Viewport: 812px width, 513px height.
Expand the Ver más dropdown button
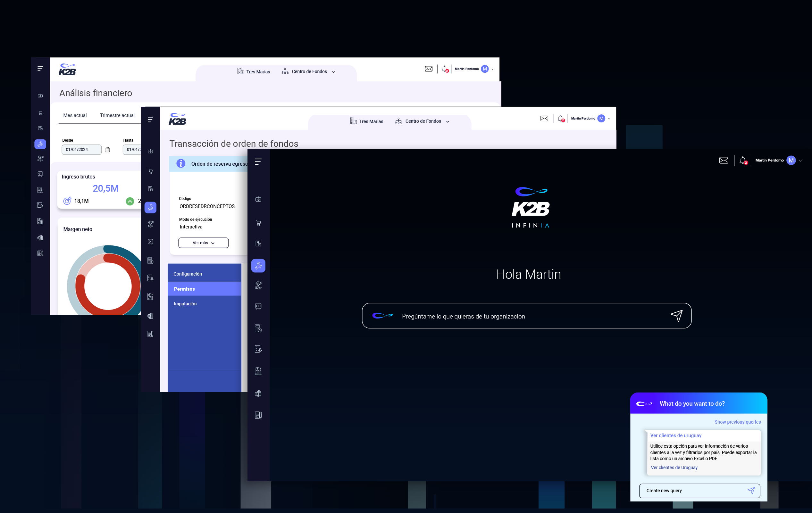[x=203, y=243]
